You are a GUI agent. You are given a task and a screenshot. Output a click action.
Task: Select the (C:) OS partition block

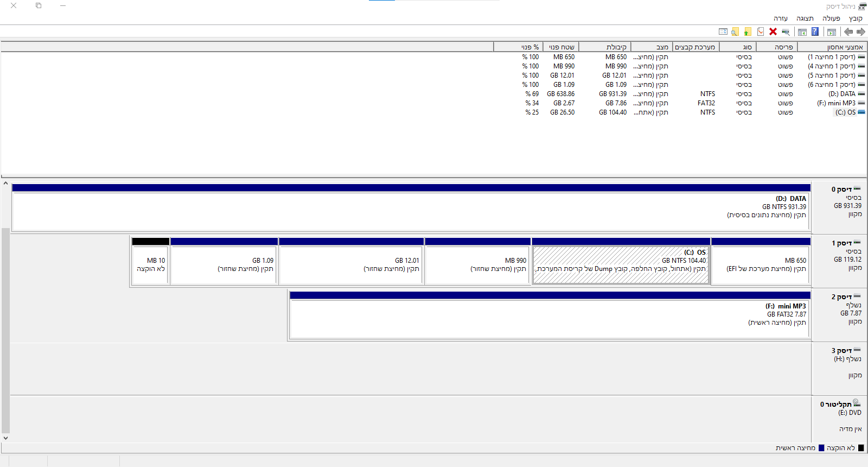621,261
